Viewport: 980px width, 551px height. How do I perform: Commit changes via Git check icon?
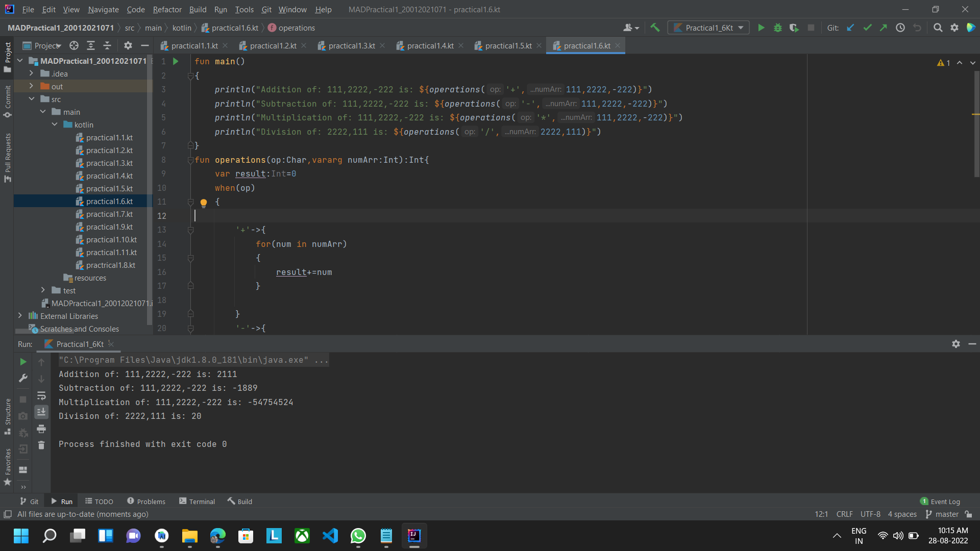pos(867,28)
